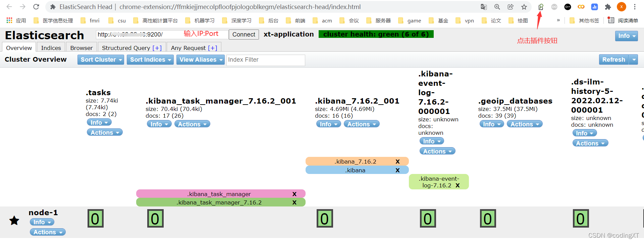The image size is (644, 242).
Task: Click the Refresh button
Action: (614, 60)
